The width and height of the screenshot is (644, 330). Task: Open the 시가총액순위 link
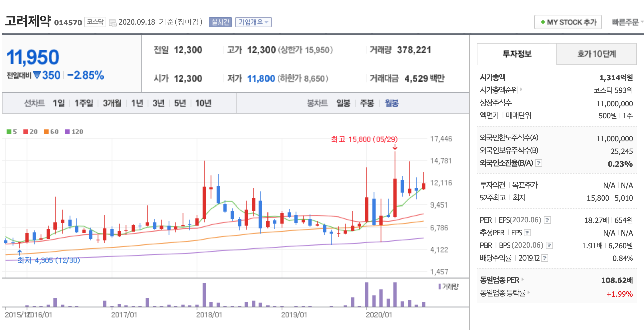click(x=501, y=90)
